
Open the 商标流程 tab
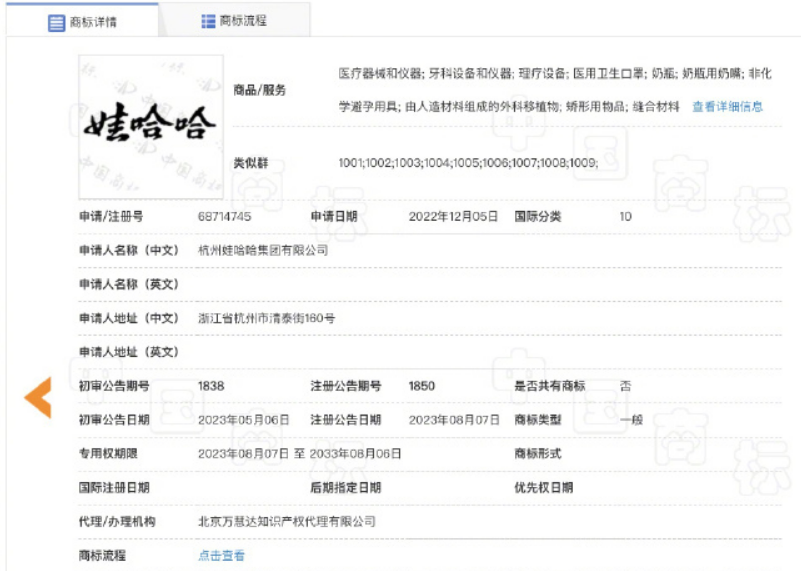point(234,21)
